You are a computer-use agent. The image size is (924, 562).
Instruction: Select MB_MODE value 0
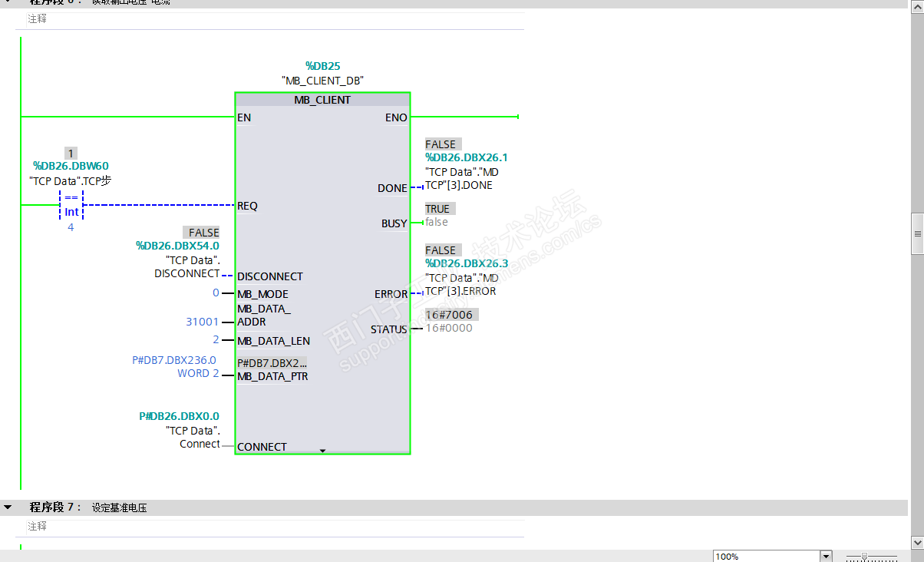216,293
